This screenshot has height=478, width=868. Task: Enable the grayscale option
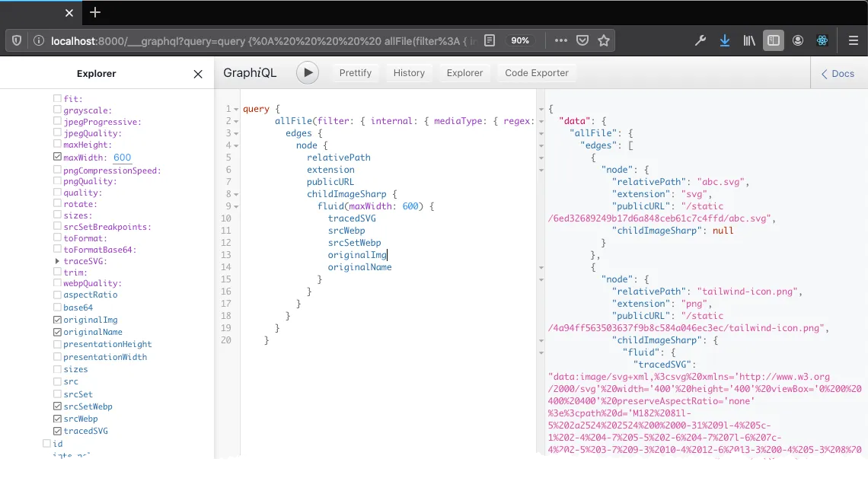click(x=58, y=110)
